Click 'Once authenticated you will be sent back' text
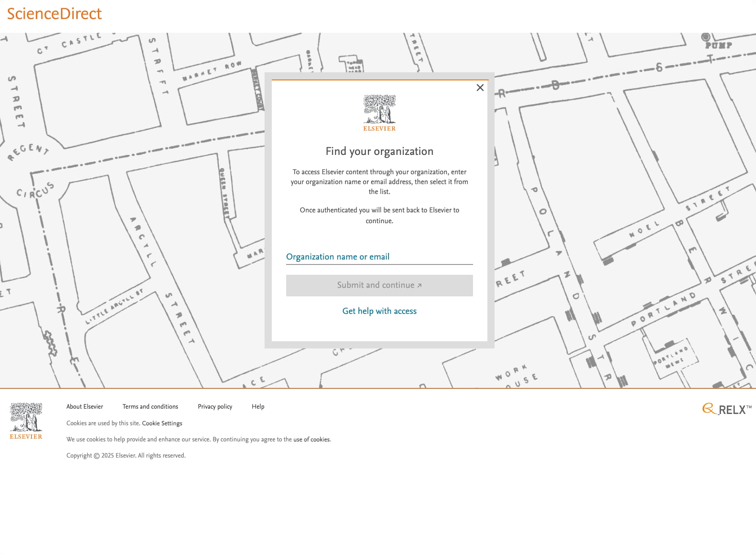The width and height of the screenshot is (756, 555). click(x=380, y=216)
